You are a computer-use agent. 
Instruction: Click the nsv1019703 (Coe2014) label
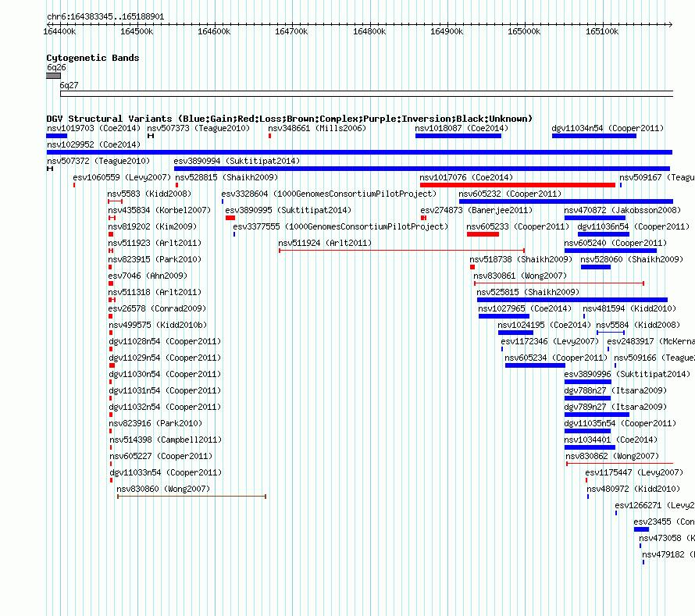(94, 128)
